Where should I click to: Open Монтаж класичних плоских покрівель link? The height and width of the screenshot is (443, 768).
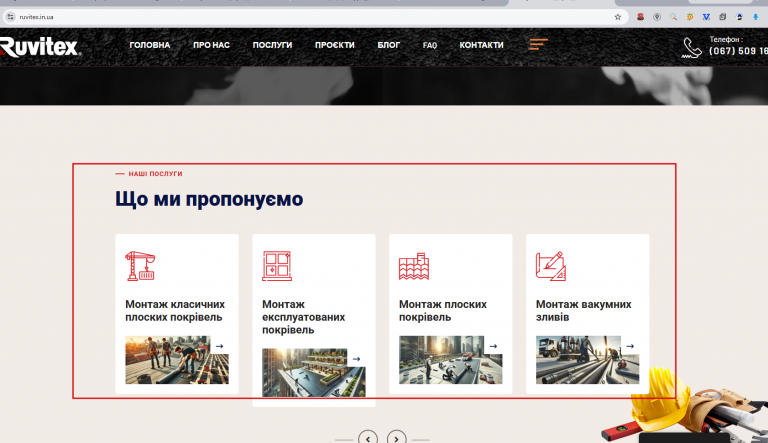click(x=175, y=311)
